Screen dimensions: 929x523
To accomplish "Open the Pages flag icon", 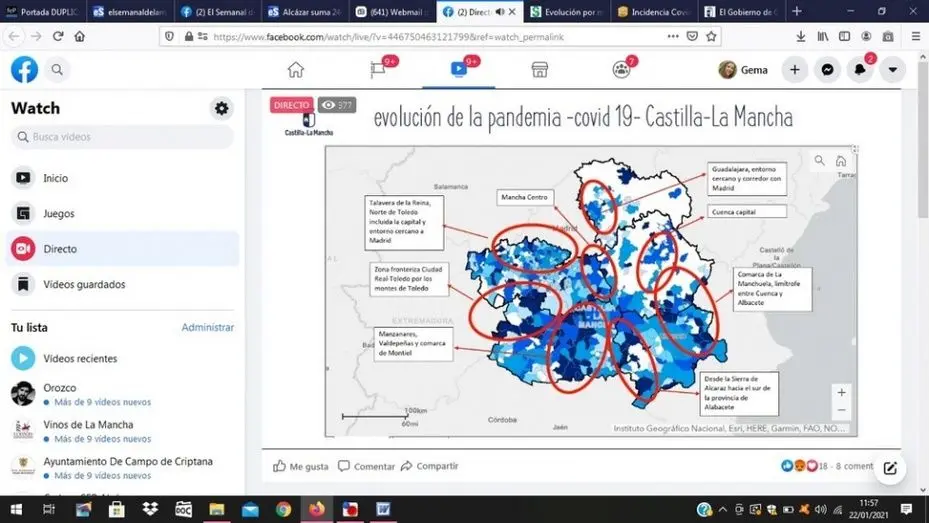I will click(378, 70).
